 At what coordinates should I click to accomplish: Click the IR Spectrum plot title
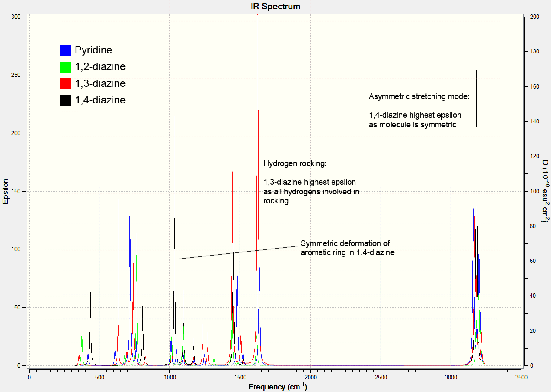pyautogui.click(x=275, y=7)
